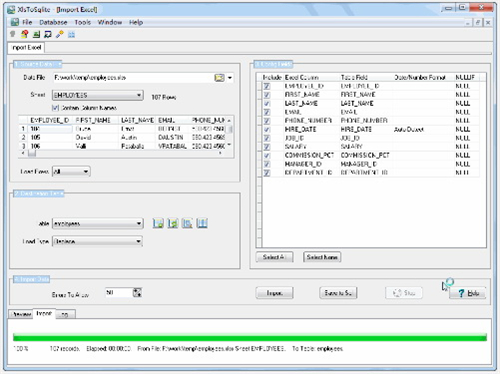Click the second table icon with green arrow
The width and height of the screenshot is (500, 374).
pos(173,223)
